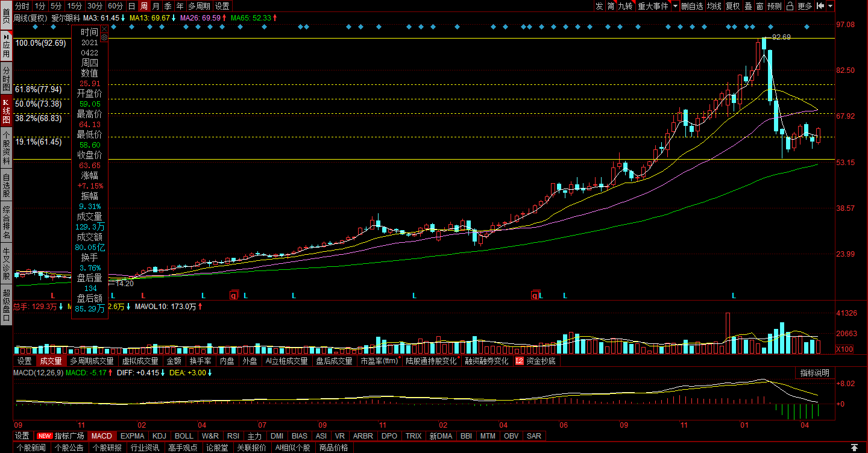
Task: Select AI立桩成交量 indicator
Action: point(287,361)
